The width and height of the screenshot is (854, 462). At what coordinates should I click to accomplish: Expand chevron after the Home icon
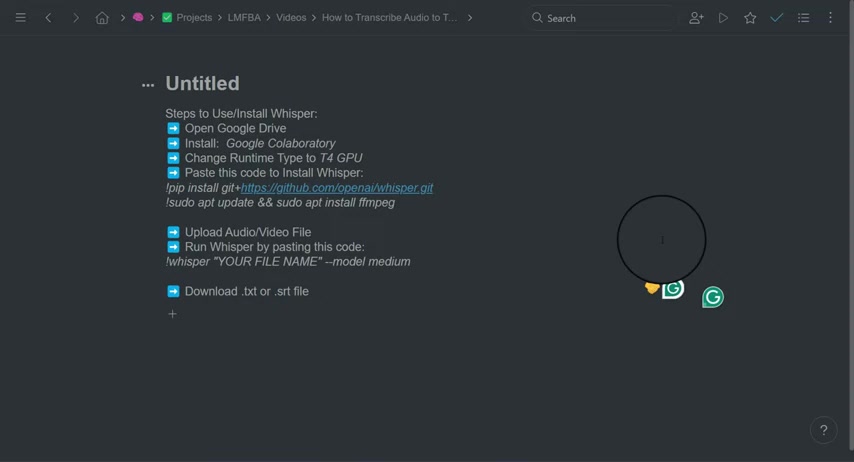123,18
